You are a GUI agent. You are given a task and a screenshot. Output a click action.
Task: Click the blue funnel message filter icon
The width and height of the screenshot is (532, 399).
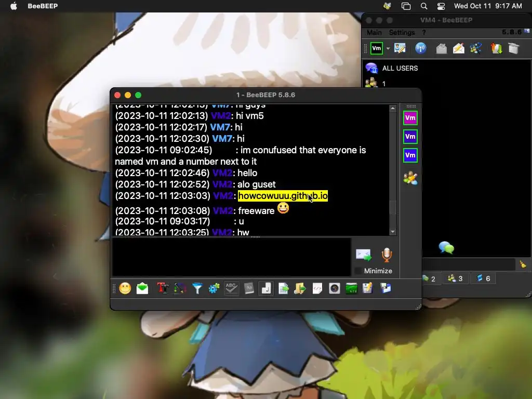(x=197, y=288)
